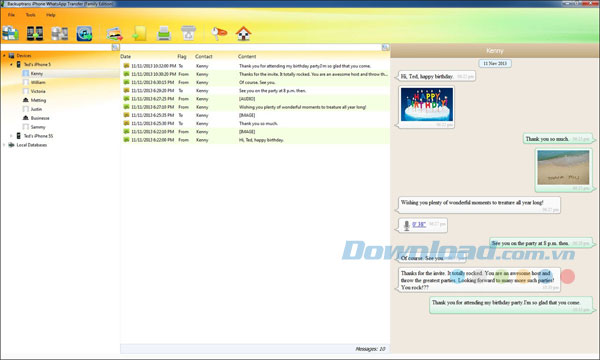
Task: Select Ted's iPhone 5 device label
Action: 37,64
